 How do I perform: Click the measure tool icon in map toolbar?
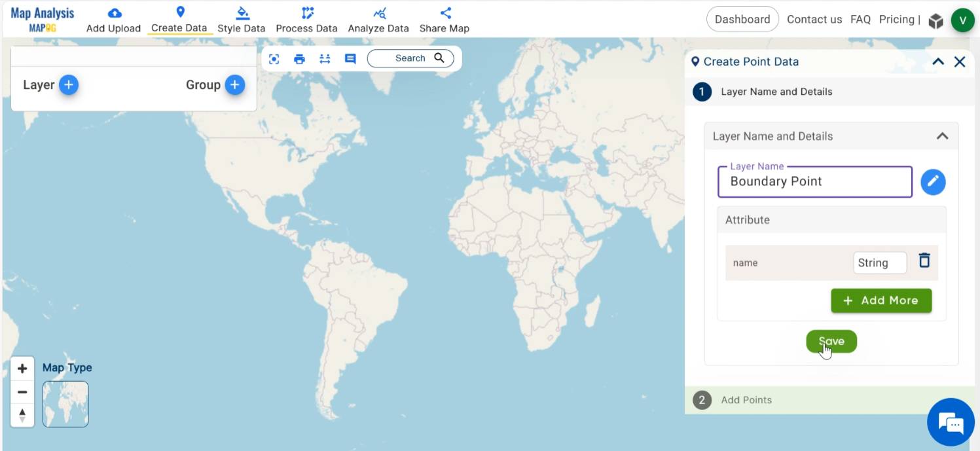[x=325, y=59]
